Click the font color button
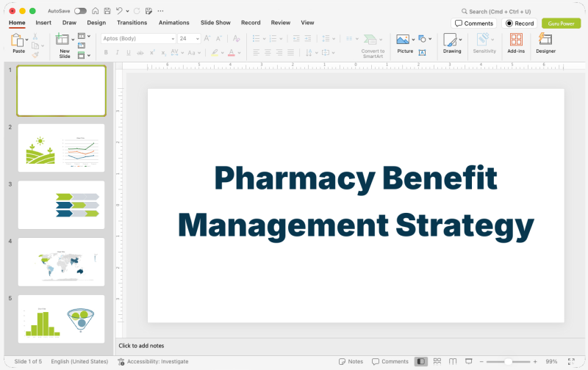 click(x=232, y=52)
